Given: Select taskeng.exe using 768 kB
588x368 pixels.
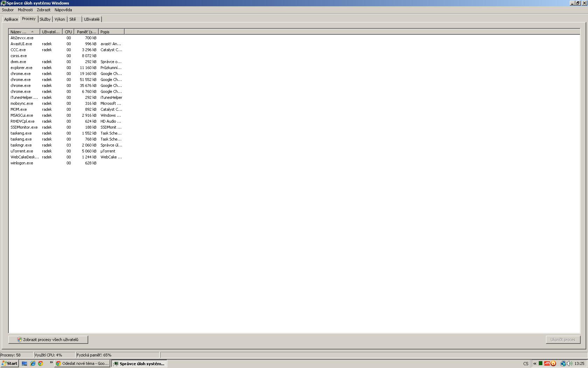Looking at the screenshot, I should click(x=66, y=139).
